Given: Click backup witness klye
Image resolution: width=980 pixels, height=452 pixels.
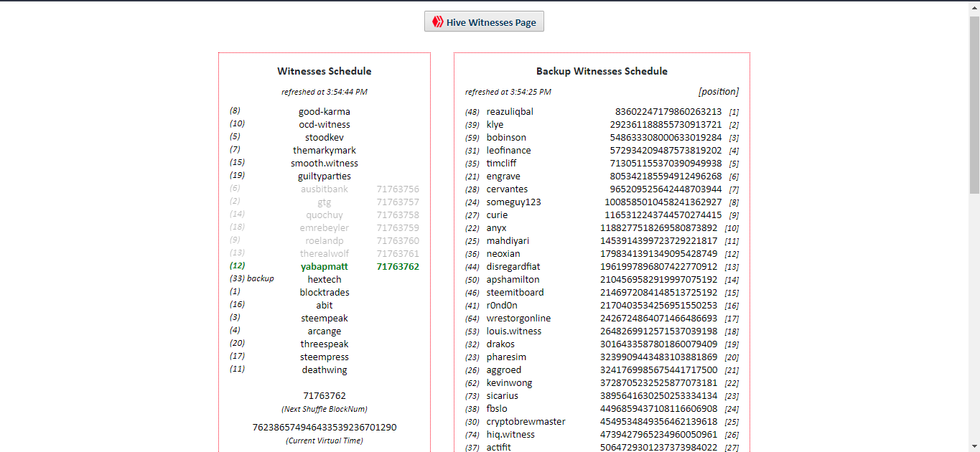Looking at the screenshot, I should point(495,124).
